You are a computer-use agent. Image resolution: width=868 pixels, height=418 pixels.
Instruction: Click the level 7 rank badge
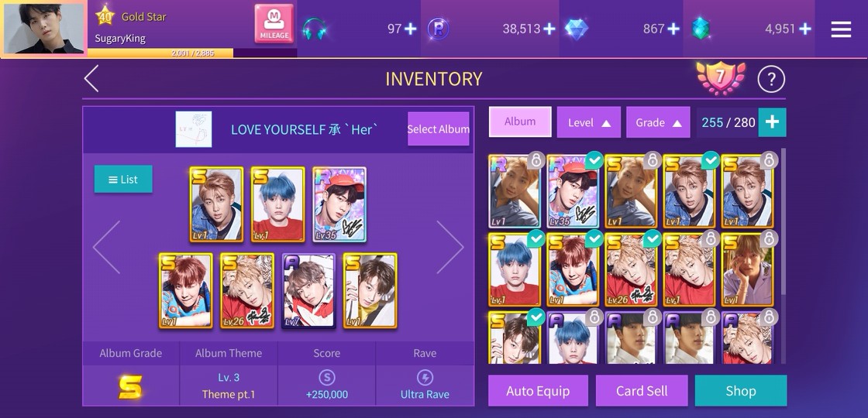720,78
